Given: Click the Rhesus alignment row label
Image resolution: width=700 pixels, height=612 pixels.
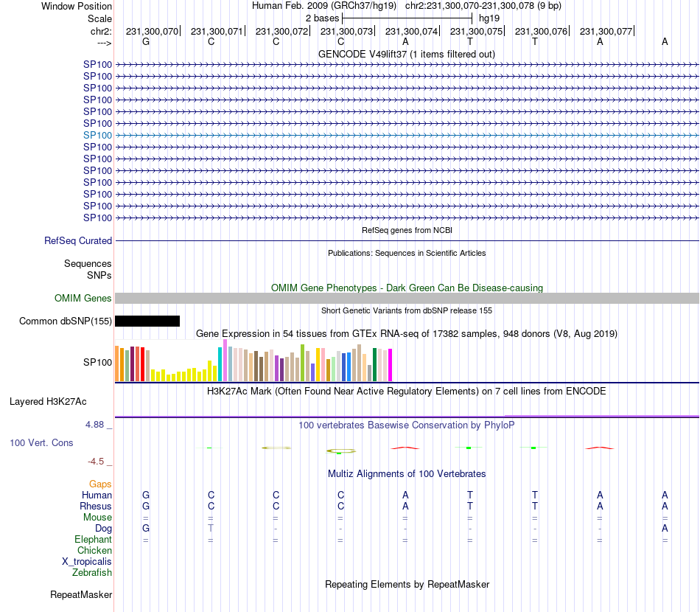Looking at the screenshot, I should pos(96,506).
